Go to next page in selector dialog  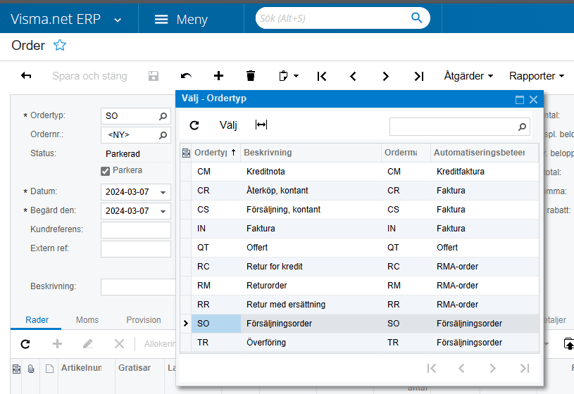[493, 368]
